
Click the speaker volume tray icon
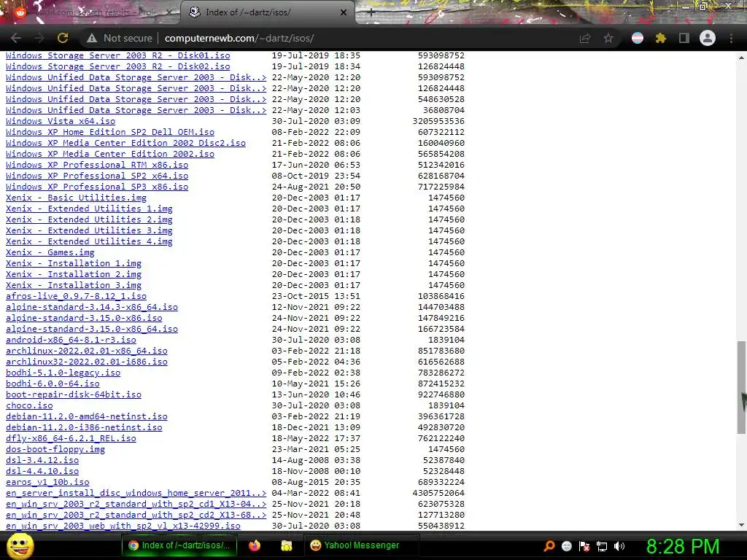click(619, 546)
